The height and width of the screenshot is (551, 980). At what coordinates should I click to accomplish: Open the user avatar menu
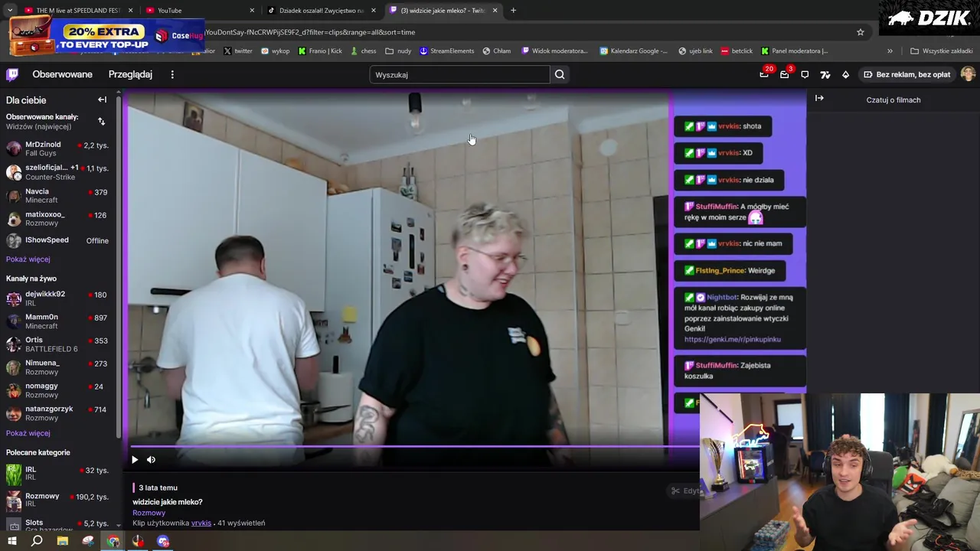coord(968,74)
